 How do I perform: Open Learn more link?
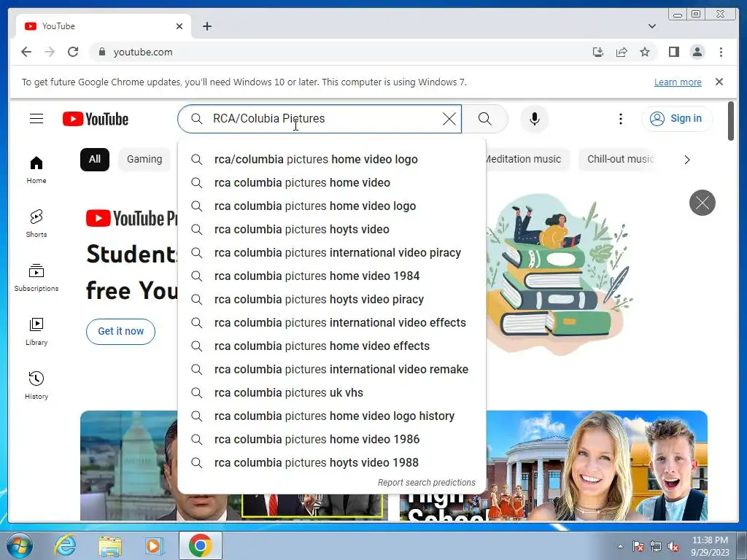[678, 82]
